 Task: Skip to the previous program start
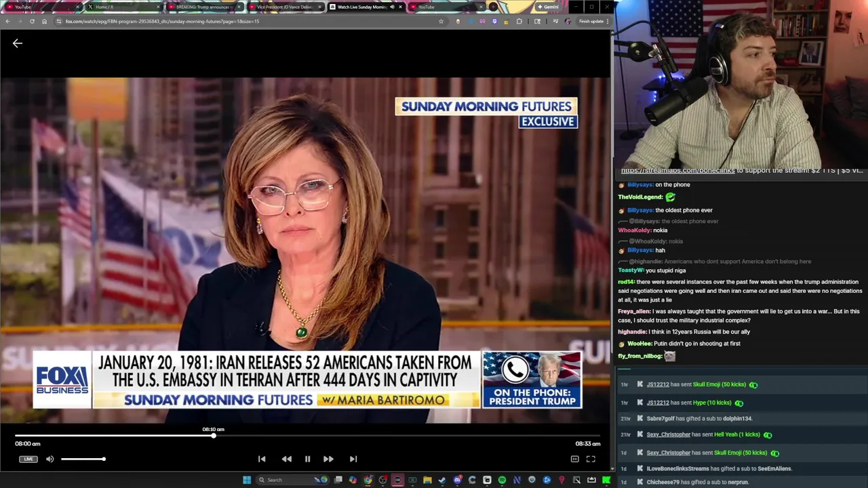point(262,459)
